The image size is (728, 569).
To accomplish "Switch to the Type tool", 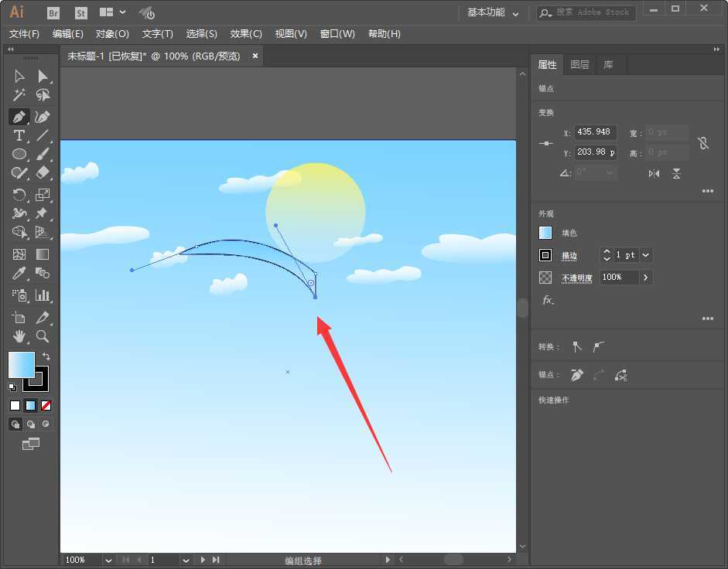I will click(x=19, y=136).
